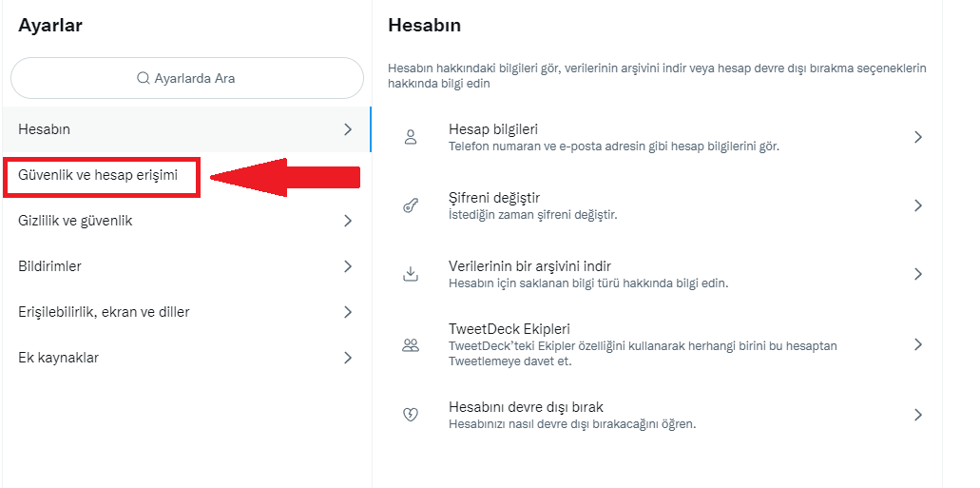Click the person icon beside Hesap bilgileri
The image size is (980, 488).
(411, 137)
